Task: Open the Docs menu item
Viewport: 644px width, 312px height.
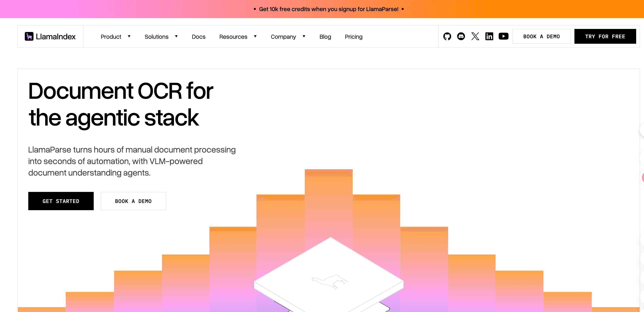Action: [x=199, y=37]
